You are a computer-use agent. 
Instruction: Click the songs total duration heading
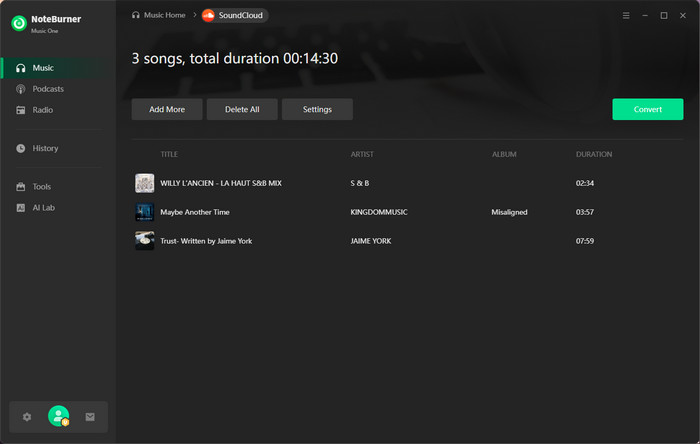pyautogui.click(x=235, y=58)
